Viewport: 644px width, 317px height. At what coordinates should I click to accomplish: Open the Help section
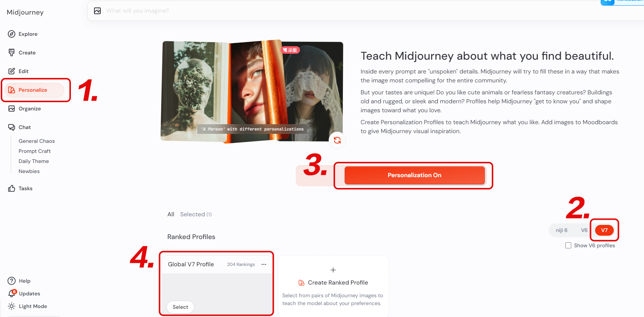tap(25, 281)
